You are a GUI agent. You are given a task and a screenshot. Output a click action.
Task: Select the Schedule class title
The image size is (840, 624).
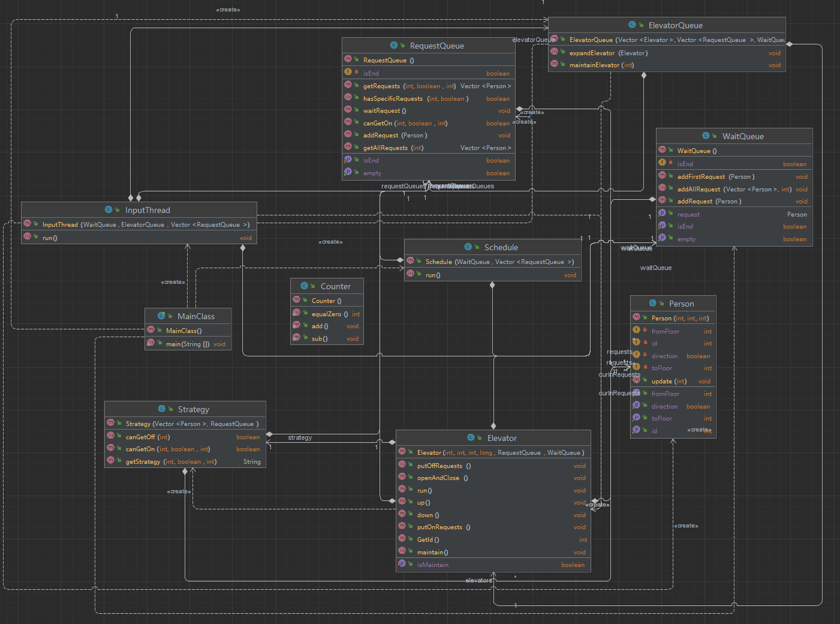click(x=501, y=247)
